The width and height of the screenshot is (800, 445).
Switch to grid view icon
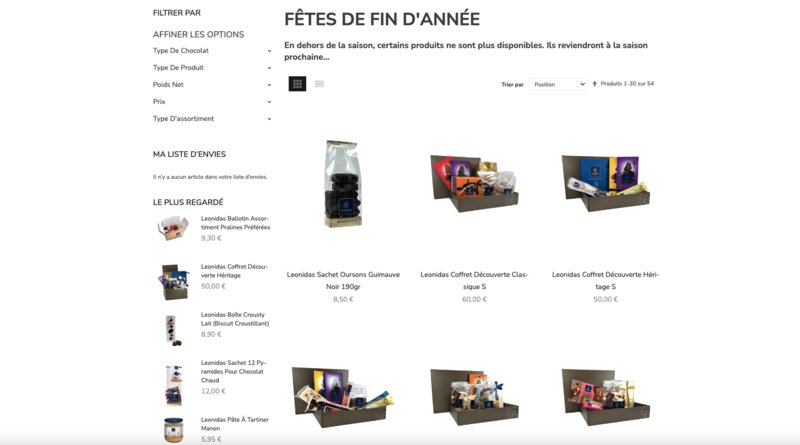click(297, 84)
